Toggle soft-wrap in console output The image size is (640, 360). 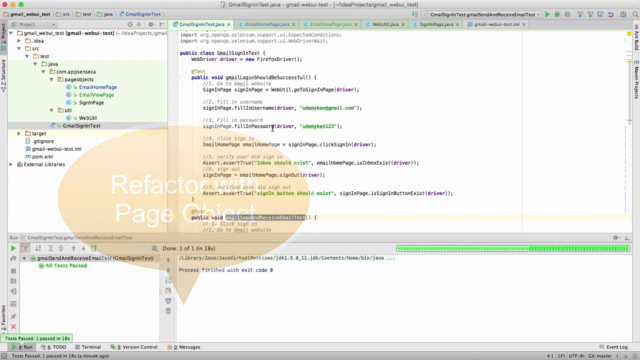[168, 280]
